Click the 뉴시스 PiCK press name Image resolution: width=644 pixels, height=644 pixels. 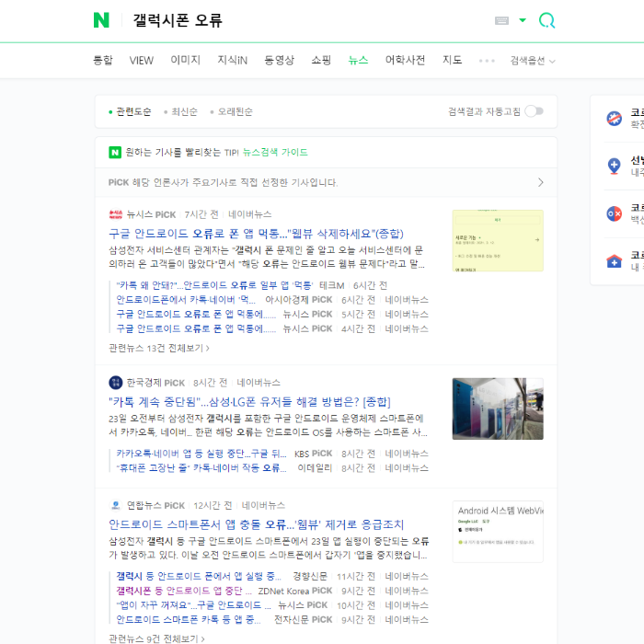[151, 214]
